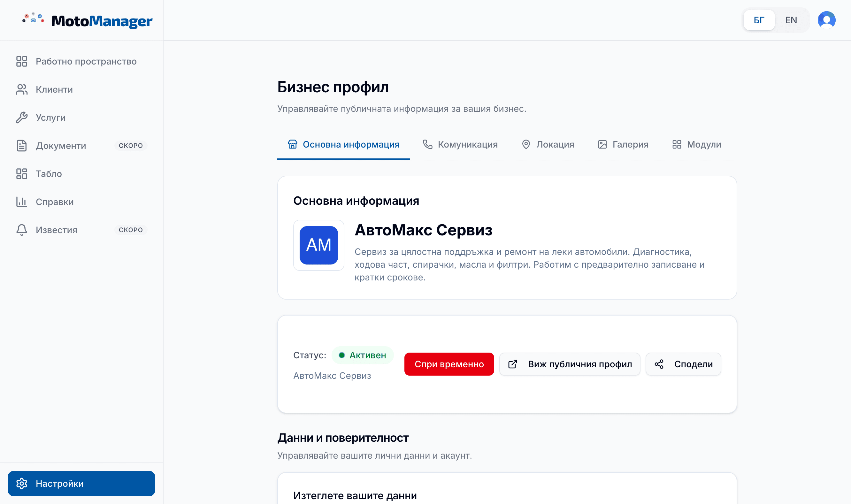Viewport: 851px width, 504px height.
Task: Click the Статус: label
Action: pos(309,355)
